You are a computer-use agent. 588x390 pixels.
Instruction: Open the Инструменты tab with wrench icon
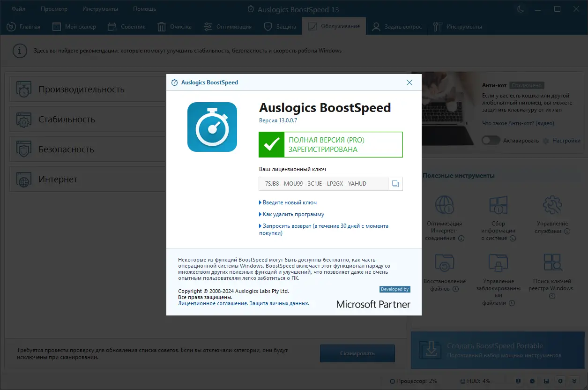[458, 27]
